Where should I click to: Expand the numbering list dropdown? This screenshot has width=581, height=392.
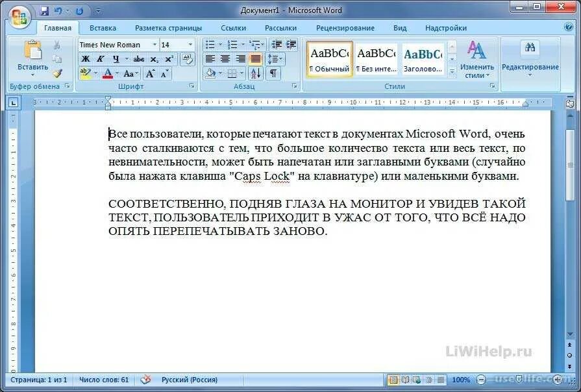243,45
